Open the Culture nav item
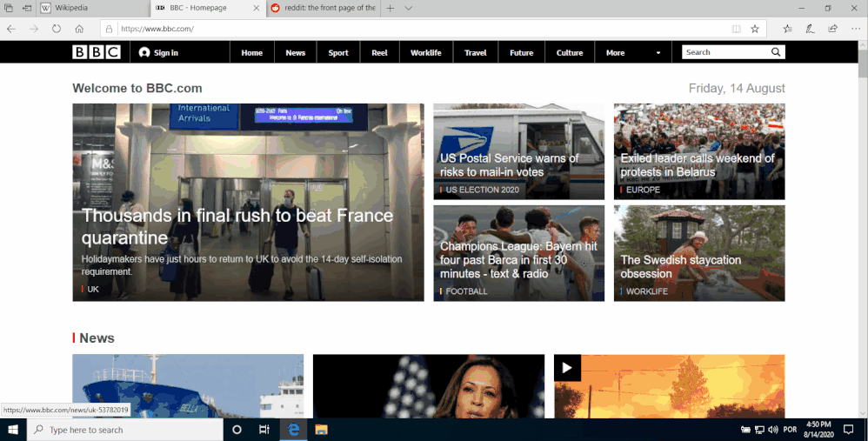868x441 pixels. click(x=570, y=52)
